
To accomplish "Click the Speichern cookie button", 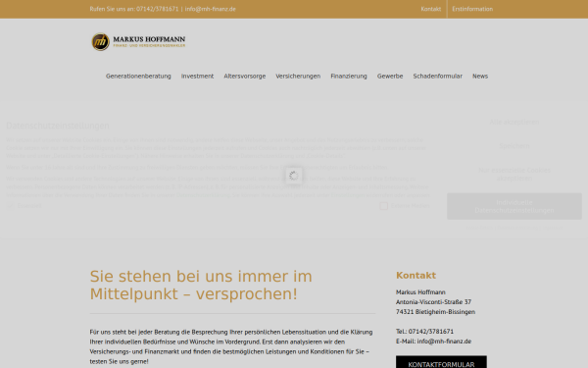I will [x=514, y=146].
